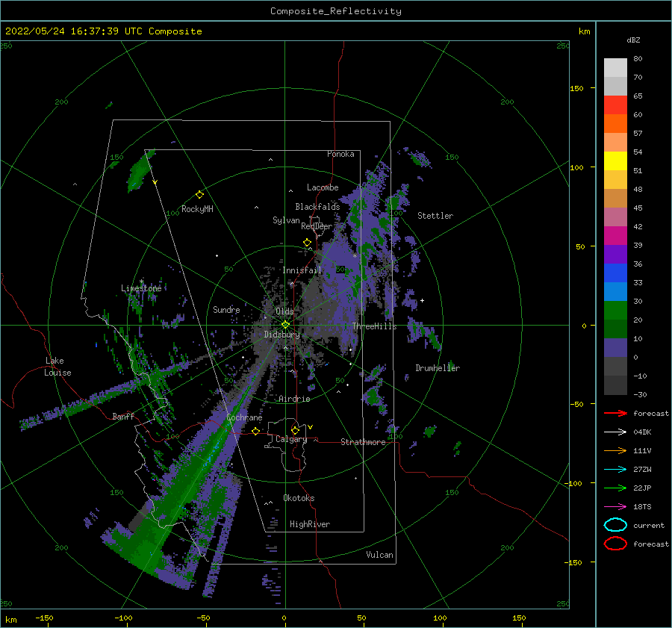Click the magenta 18TS arrow legend
This screenshot has width=672, height=628.
[x=615, y=507]
